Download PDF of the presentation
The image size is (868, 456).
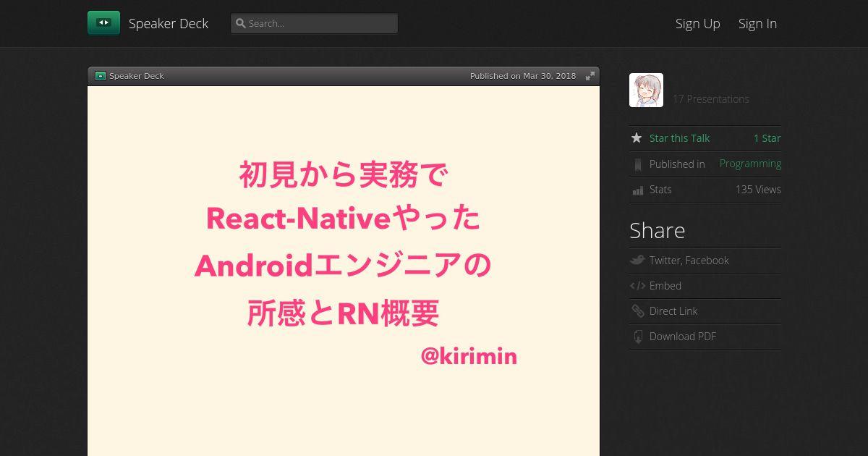coord(683,337)
